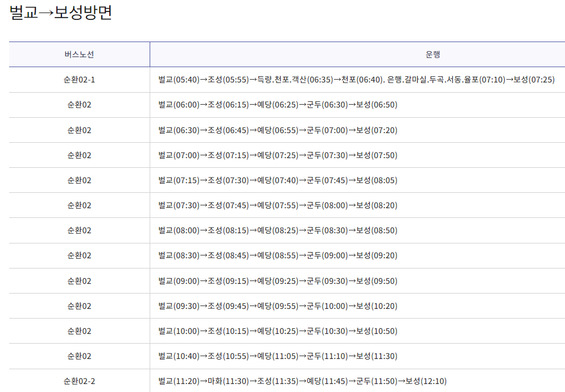Click schedule starting 벌교(11:20)
The width and height of the screenshot is (565, 392).
coord(302,381)
